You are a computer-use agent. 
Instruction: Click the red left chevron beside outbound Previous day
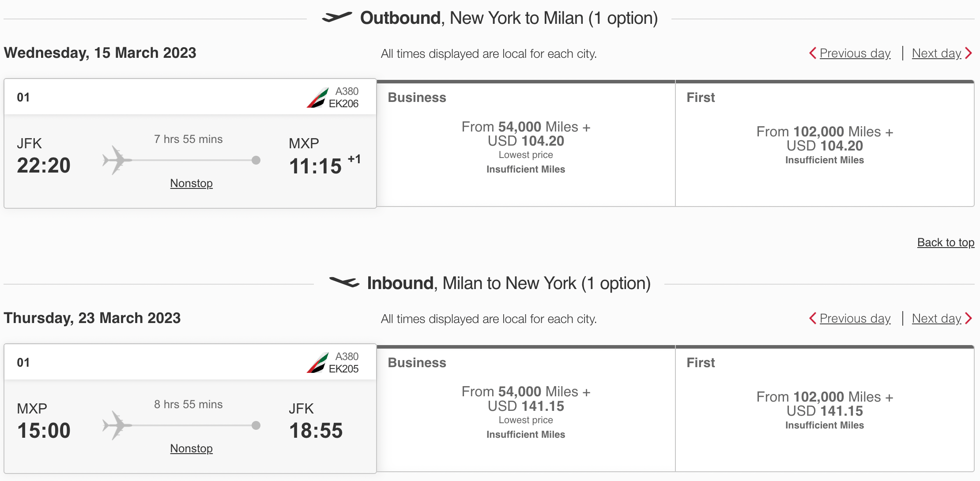pos(813,53)
